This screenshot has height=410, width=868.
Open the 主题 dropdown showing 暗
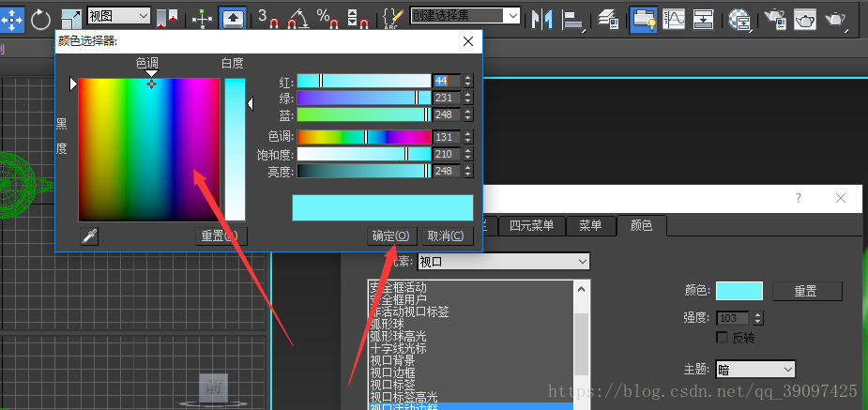[x=755, y=370]
